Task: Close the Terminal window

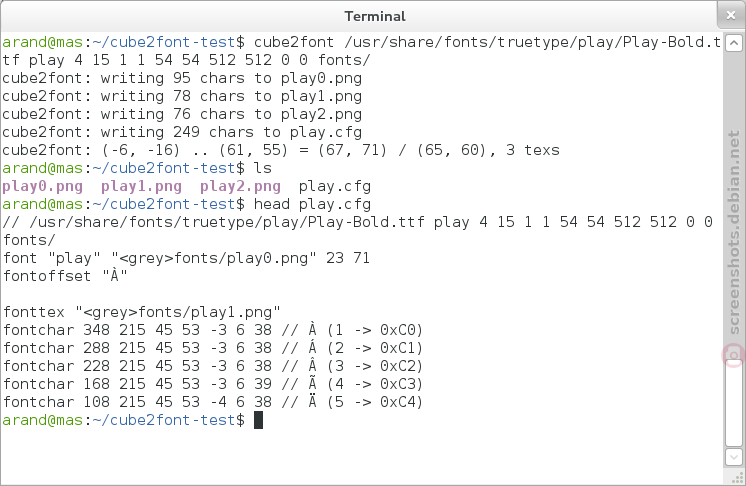Action: pos(731,16)
